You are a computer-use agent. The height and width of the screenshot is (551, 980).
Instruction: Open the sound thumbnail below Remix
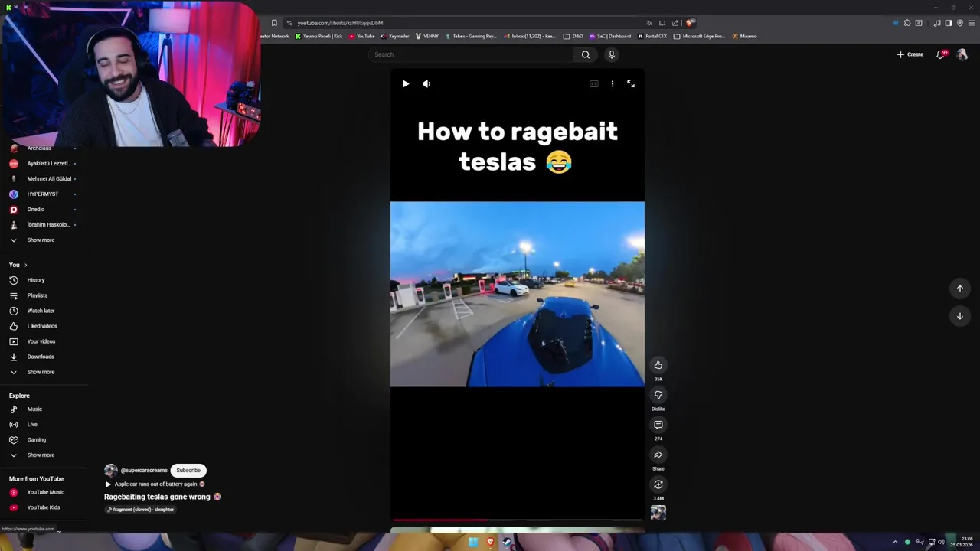pyautogui.click(x=658, y=513)
